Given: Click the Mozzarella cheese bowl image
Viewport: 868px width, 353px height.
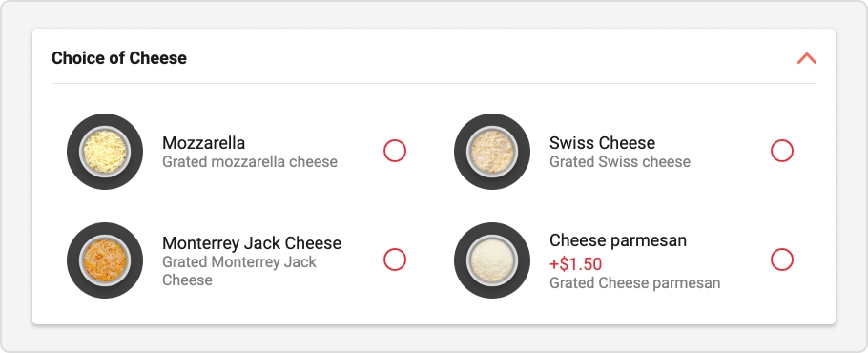Looking at the screenshot, I should pyautogui.click(x=105, y=152).
